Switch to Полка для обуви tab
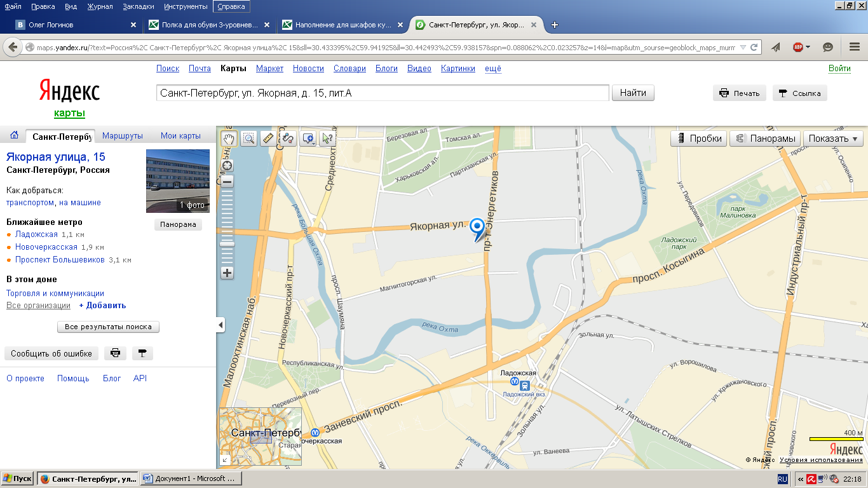Image resolution: width=868 pixels, height=488 pixels. (x=208, y=25)
